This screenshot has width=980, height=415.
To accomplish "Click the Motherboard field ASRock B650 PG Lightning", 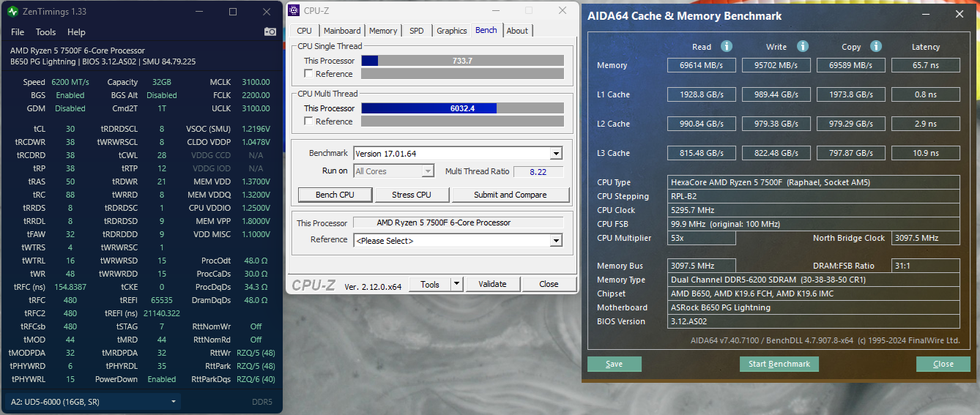I will [x=814, y=307].
